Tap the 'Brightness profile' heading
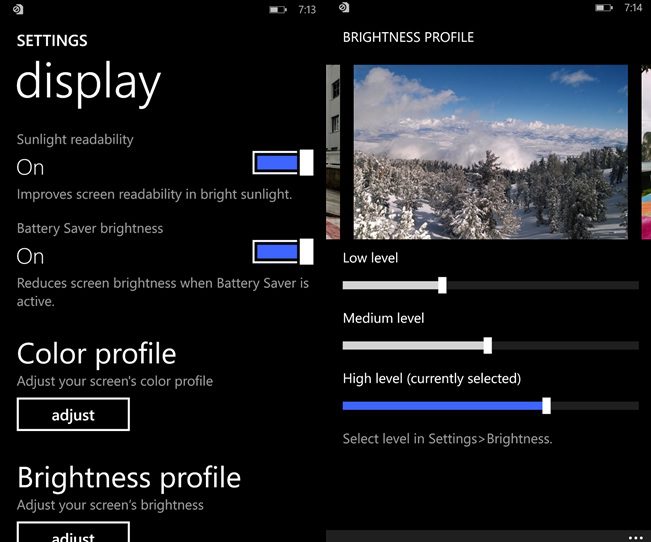 point(129,478)
